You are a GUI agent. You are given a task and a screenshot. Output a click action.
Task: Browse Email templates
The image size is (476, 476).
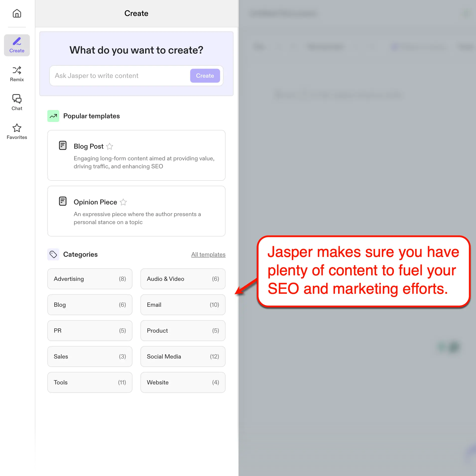point(182,305)
